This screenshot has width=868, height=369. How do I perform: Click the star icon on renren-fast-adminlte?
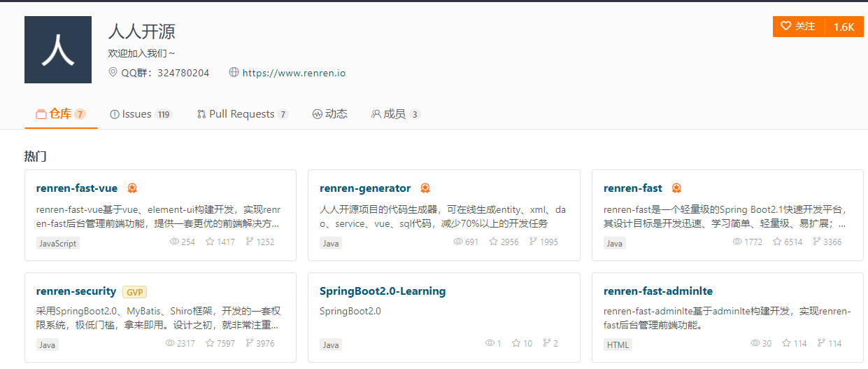787,343
